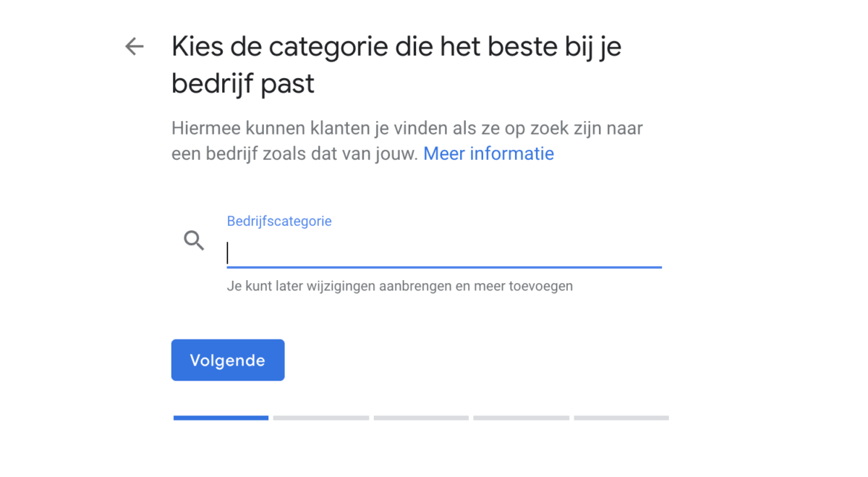Viewport: 868px width, 477px height.
Task: Click the search icon beside Bedrijfscategorie
Action: [193, 240]
